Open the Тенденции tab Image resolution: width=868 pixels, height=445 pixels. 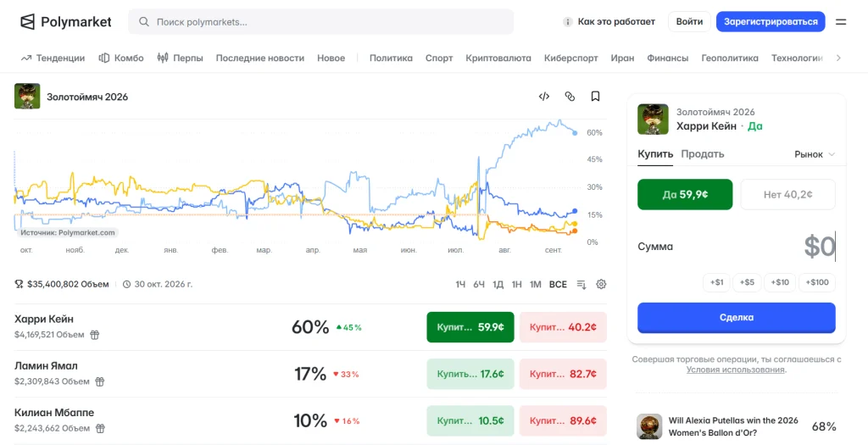pos(53,58)
